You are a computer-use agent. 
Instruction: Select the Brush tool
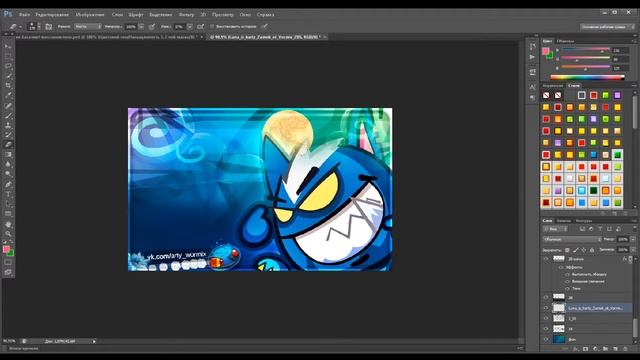click(x=8, y=116)
